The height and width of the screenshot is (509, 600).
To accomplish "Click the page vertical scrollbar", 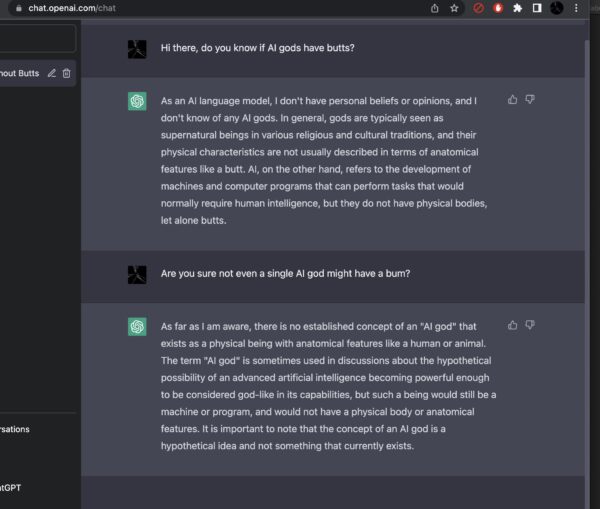I will pyautogui.click(x=586, y=250).
